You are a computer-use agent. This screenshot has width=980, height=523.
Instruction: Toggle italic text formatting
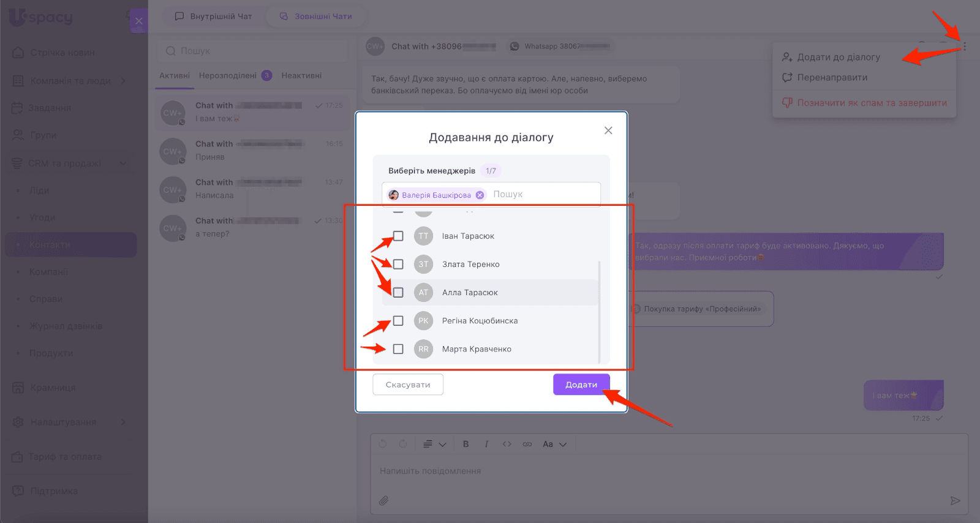pos(486,444)
